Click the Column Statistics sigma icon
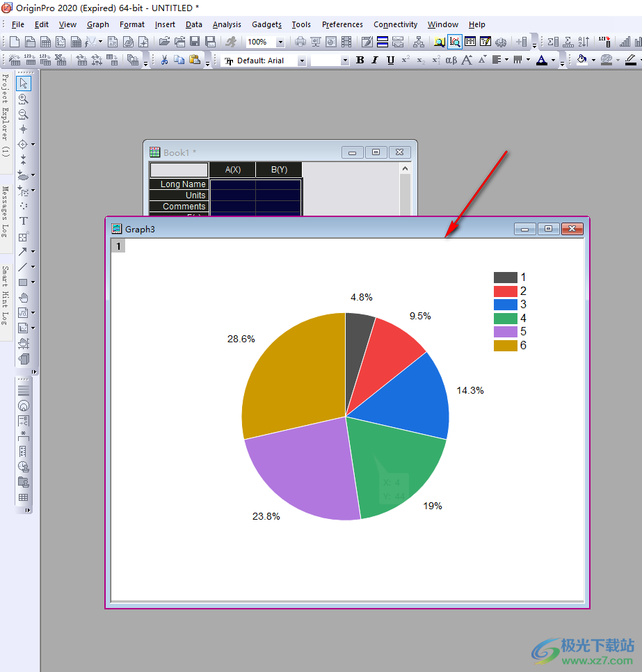Image resolution: width=642 pixels, height=672 pixels. point(553,42)
